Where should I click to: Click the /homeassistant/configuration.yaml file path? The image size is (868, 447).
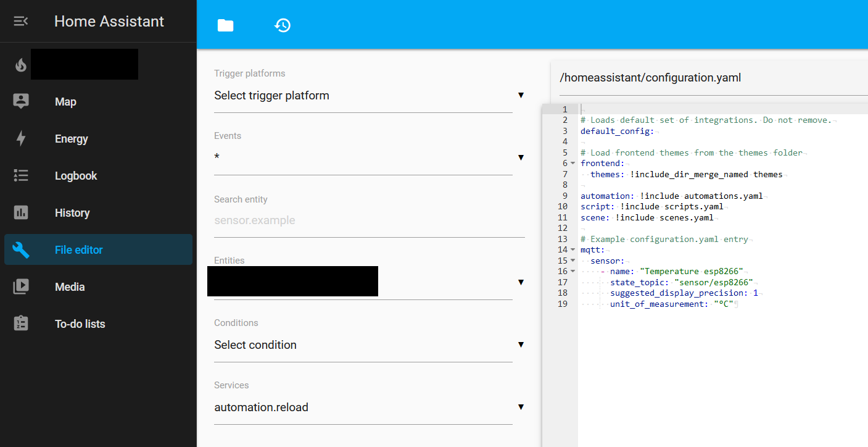point(650,78)
